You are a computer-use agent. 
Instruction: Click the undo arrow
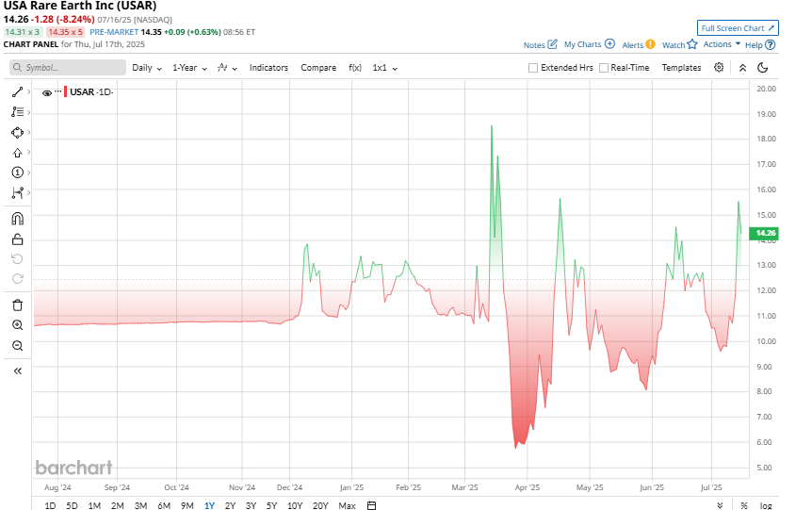click(17, 259)
